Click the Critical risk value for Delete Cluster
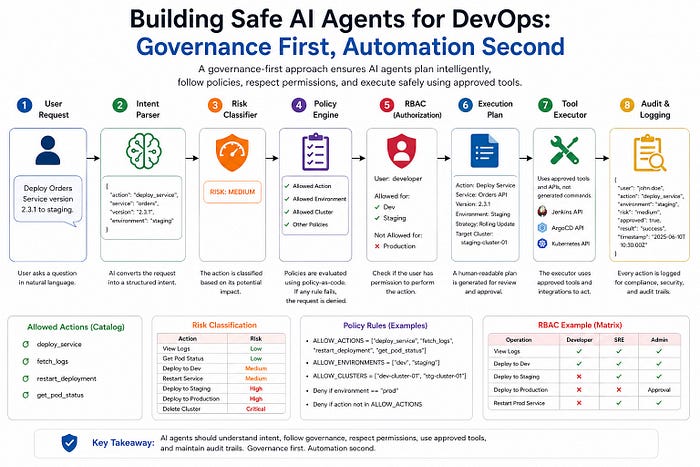Viewport: 700px width, 467px height. click(x=256, y=409)
